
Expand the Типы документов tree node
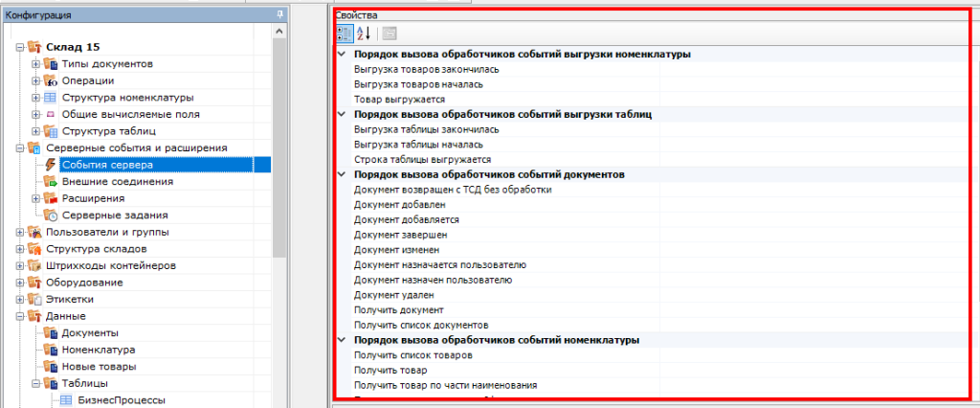click(35, 64)
